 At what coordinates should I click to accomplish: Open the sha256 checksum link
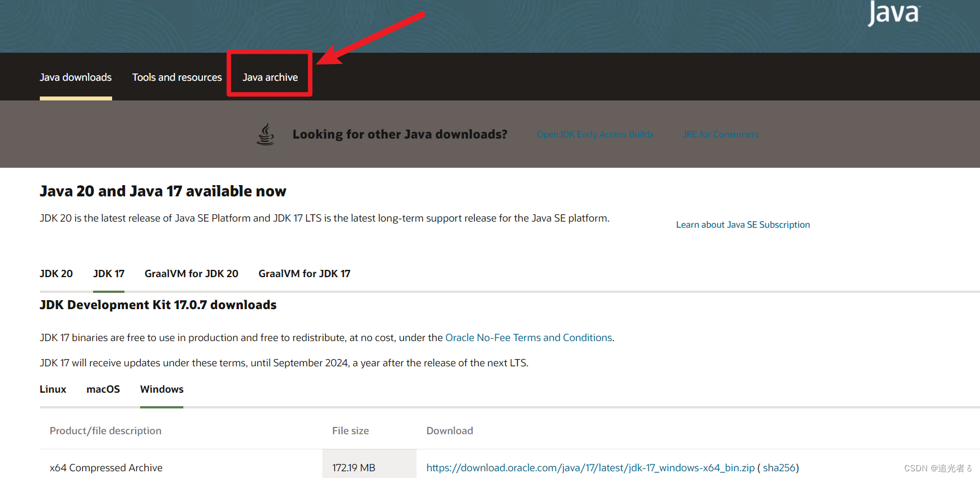click(779, 468)
